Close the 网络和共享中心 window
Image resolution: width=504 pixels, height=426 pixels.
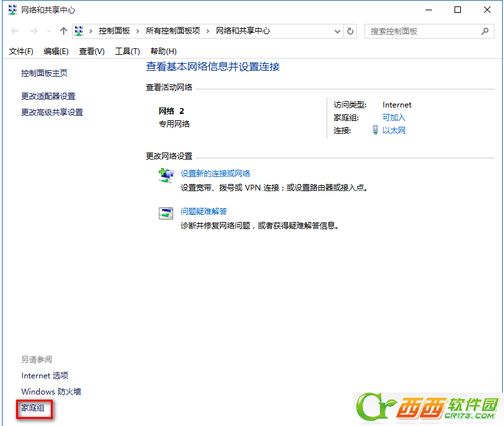(x=487, y=10)
